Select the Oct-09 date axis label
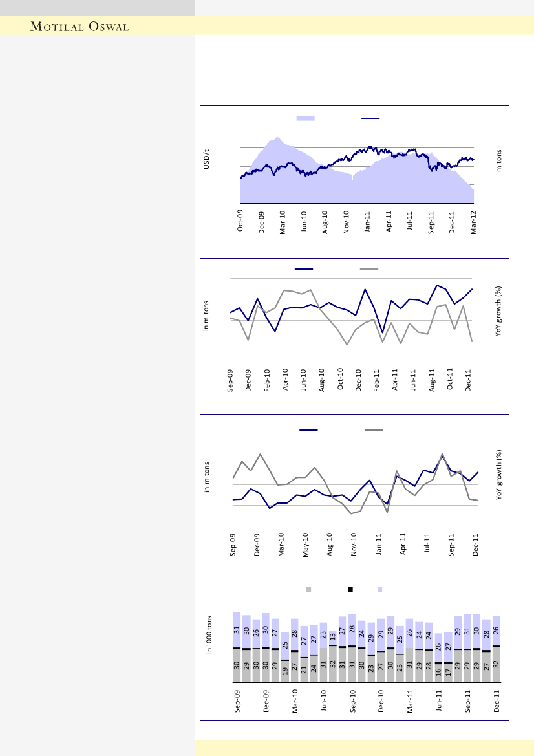 (240, 221)
